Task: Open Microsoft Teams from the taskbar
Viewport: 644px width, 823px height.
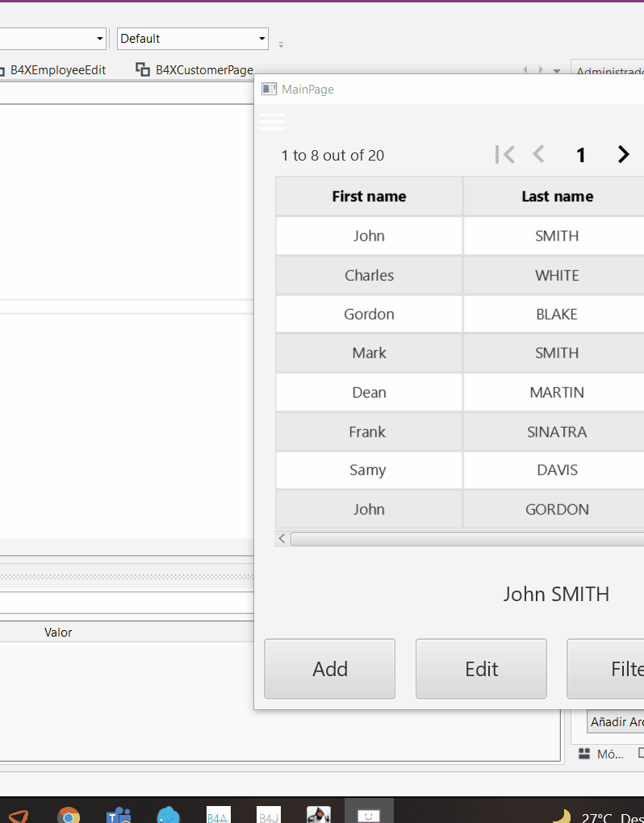Action: [118, 817]
